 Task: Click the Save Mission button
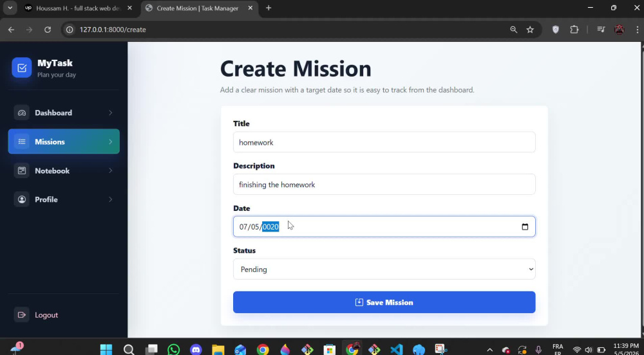tap(384, 302)
